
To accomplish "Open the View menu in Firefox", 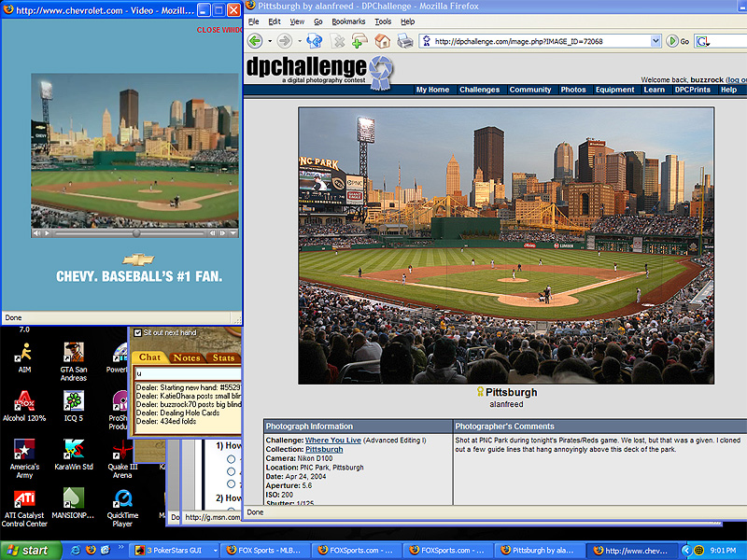I will (x=297, y=21).
